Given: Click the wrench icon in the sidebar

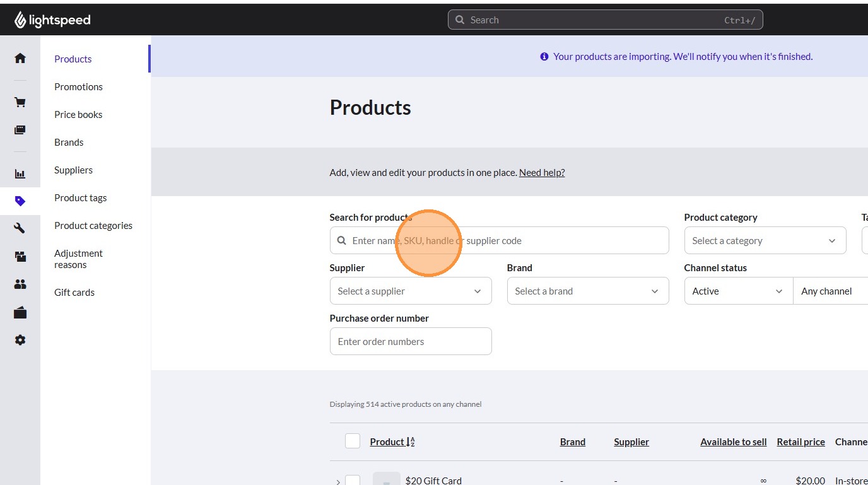Looking at the screenshot, I should 20,229.
